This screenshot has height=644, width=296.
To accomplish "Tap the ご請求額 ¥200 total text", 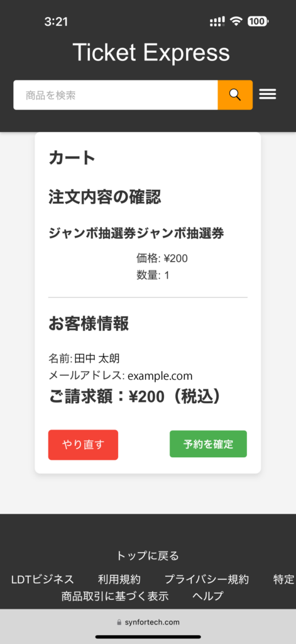I will pyautogui.click(x=135, y=397).
